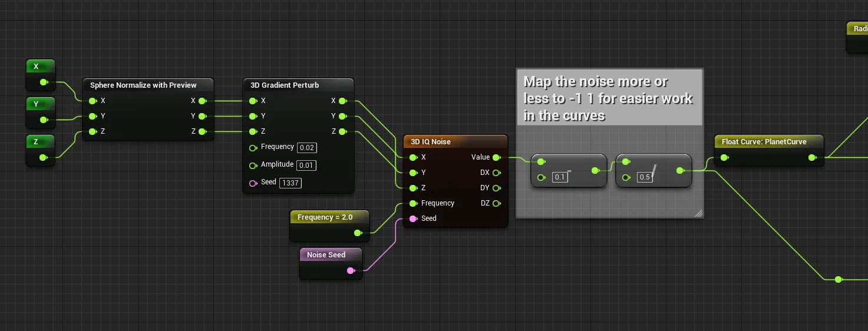This screenshot has height=331, width=868.
Task: Click the output pin of the X variable node
Action: coord(44,82)
